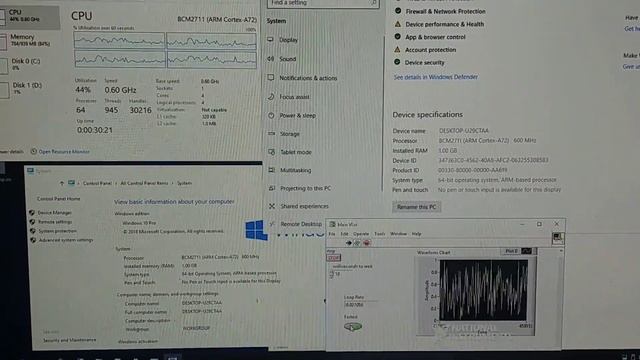Click the System protection shield icon
Screen dimensions: 640x360
33,231
